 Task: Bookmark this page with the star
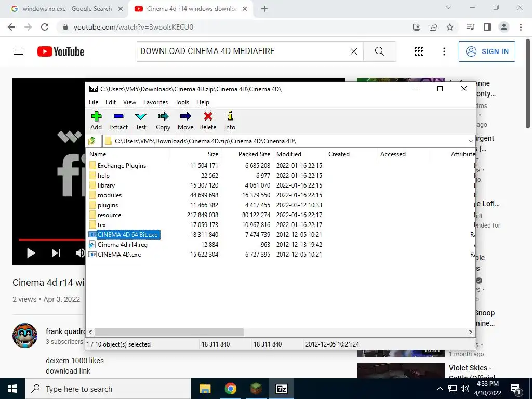click(x=450, y=27)
